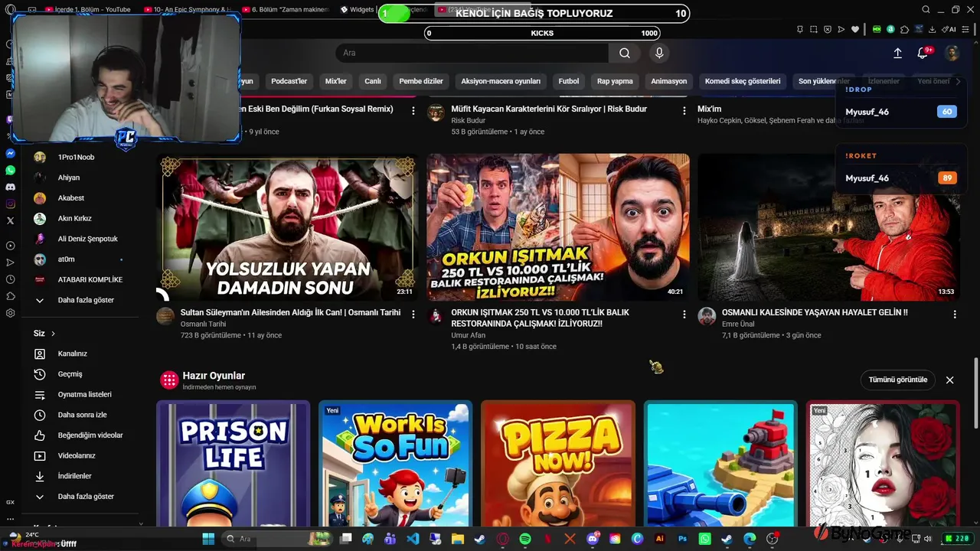
Task: Launch Visual Studio Code from the taskbar
Action: coord(413,539)
